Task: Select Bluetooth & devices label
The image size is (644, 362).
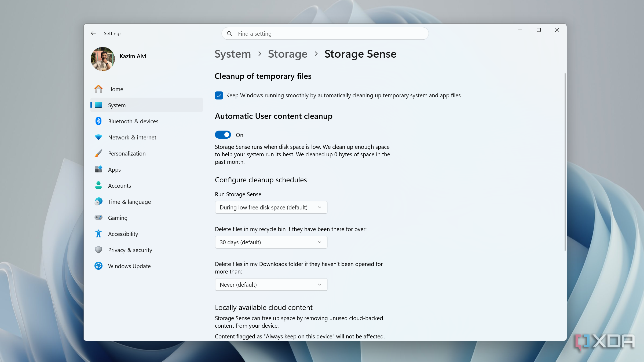Action: coord(133,121)
